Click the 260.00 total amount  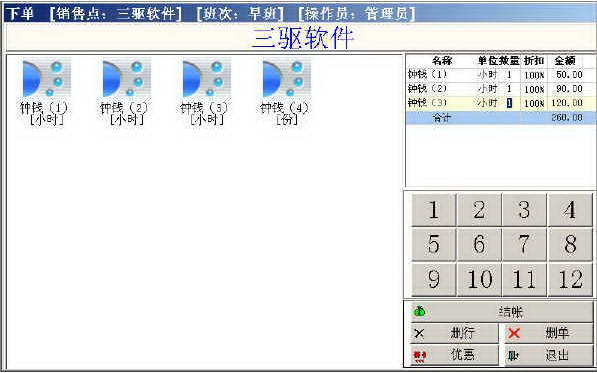tap(567, 118)
